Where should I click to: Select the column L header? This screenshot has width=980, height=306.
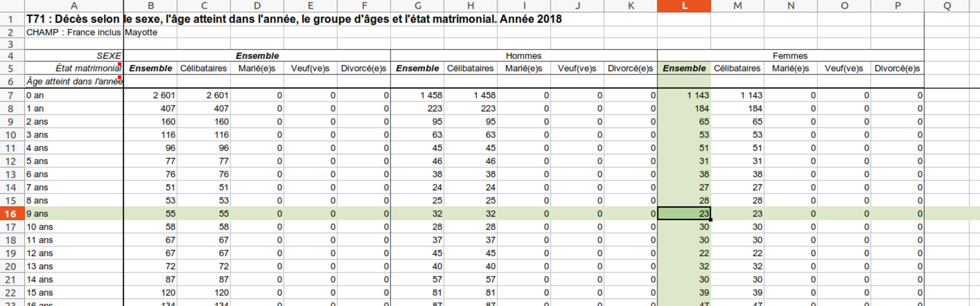[x=684, y=6]
